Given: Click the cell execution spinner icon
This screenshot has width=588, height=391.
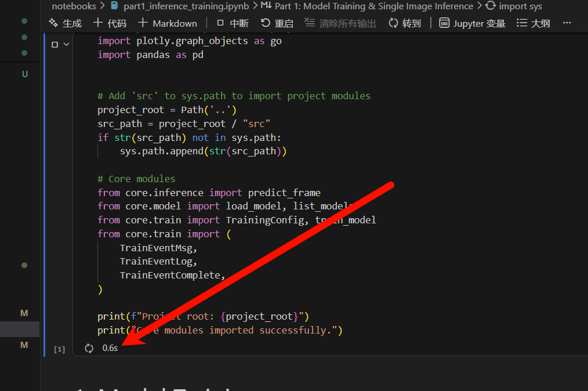Looking at the screenshot, I should point(89,348).
